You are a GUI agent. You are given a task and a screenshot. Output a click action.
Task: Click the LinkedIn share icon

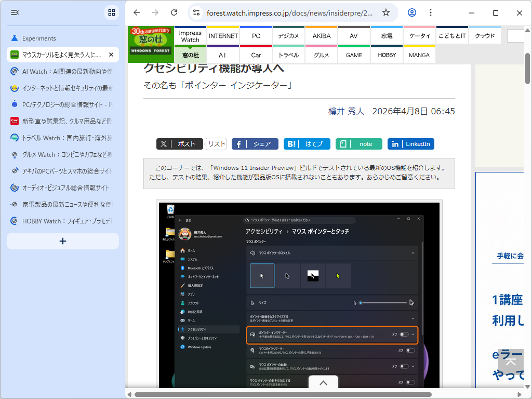[410, 144]
